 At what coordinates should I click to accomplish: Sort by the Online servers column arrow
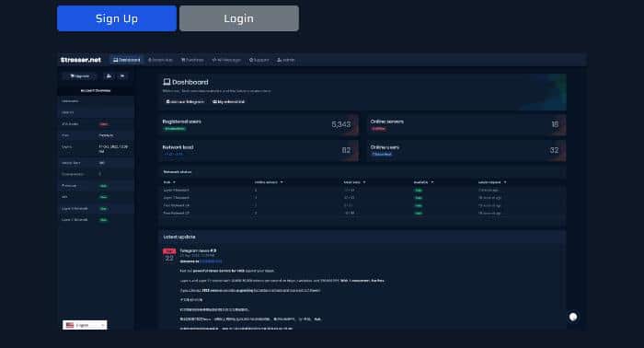(282, 182)
